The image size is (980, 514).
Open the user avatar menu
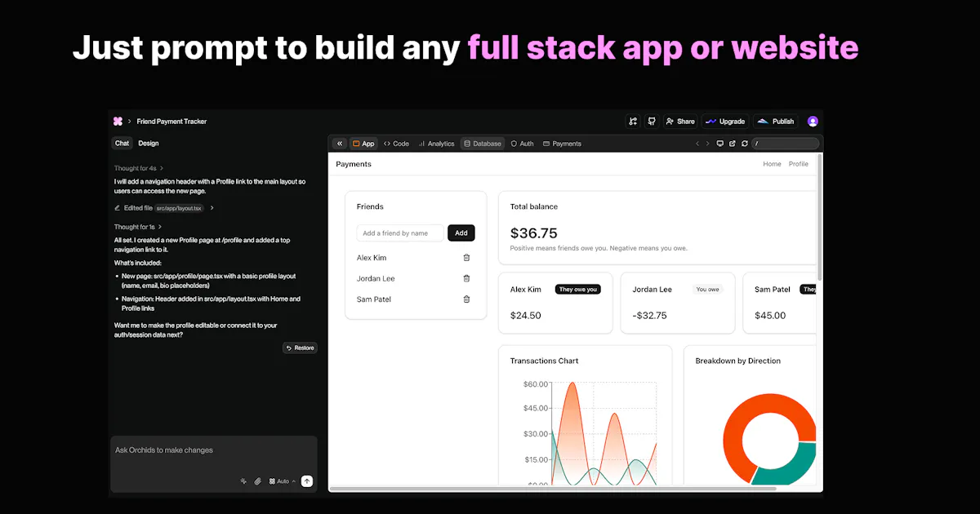pos(813,122)
